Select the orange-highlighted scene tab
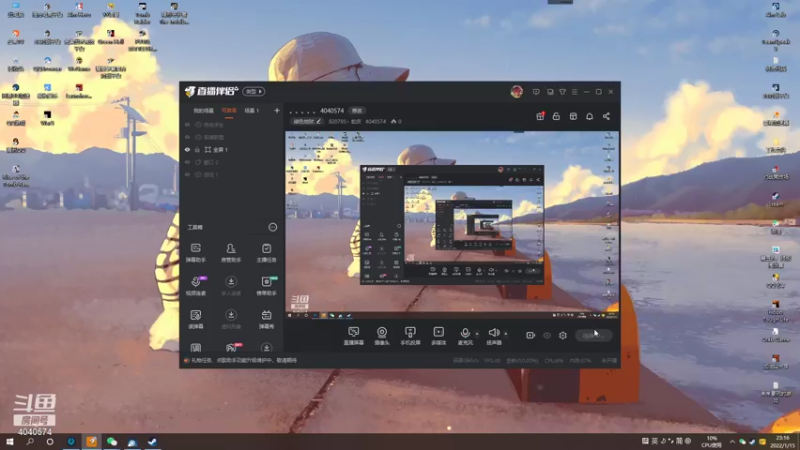This screenshot has width=800, height=450. tap(229, 111)
